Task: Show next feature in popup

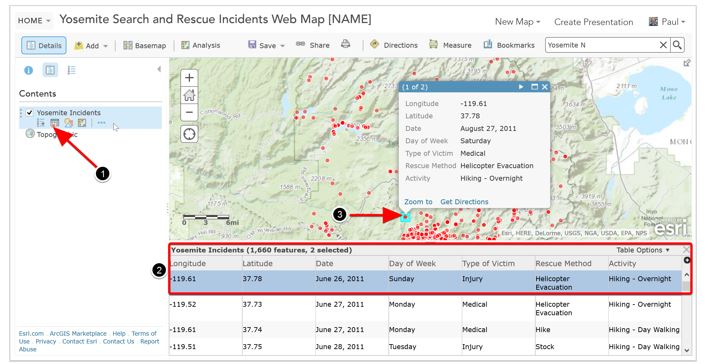Action: click(521, 87)
